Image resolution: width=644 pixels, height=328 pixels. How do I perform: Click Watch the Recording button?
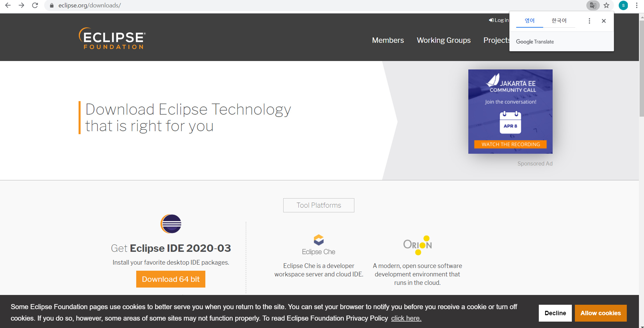tap(510, 144)
